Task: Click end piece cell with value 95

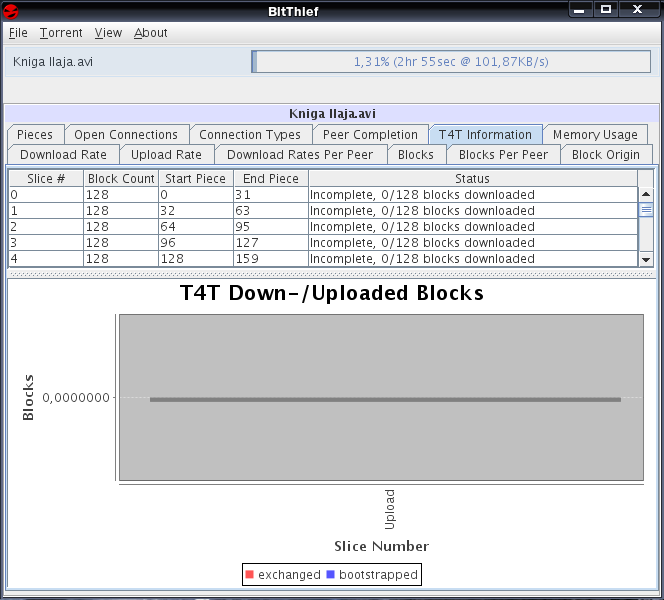Action: [271, 227]
